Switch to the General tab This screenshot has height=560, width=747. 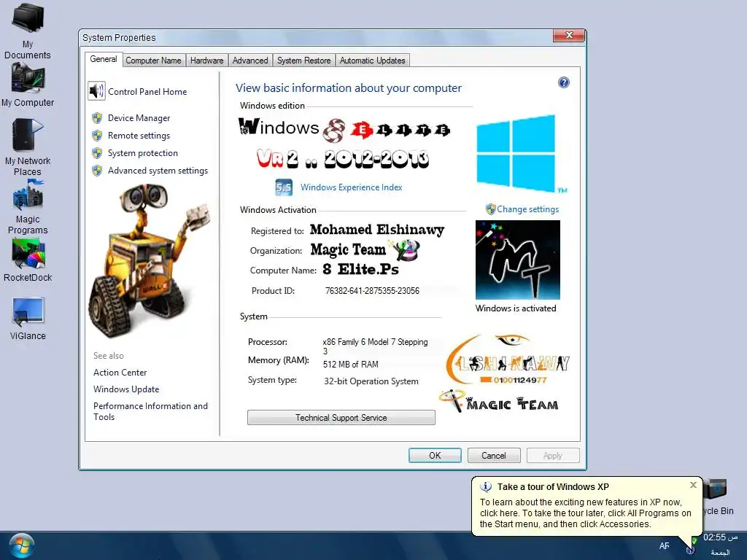point(104,59)
